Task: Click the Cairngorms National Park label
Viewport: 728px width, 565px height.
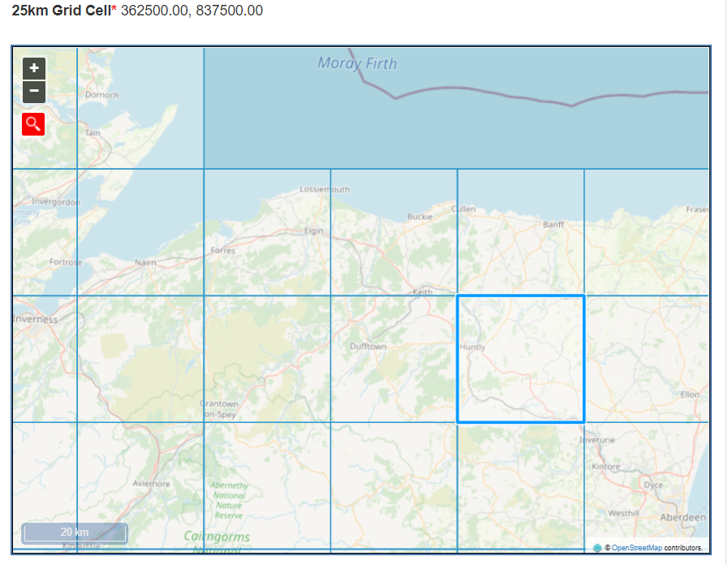Action: tap(217, 537)
